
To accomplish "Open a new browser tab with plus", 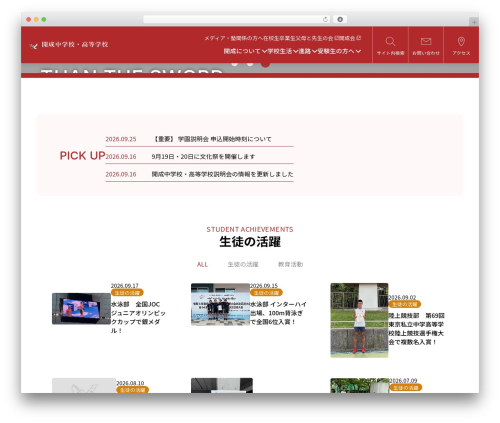I will click(x=474, y=22).
